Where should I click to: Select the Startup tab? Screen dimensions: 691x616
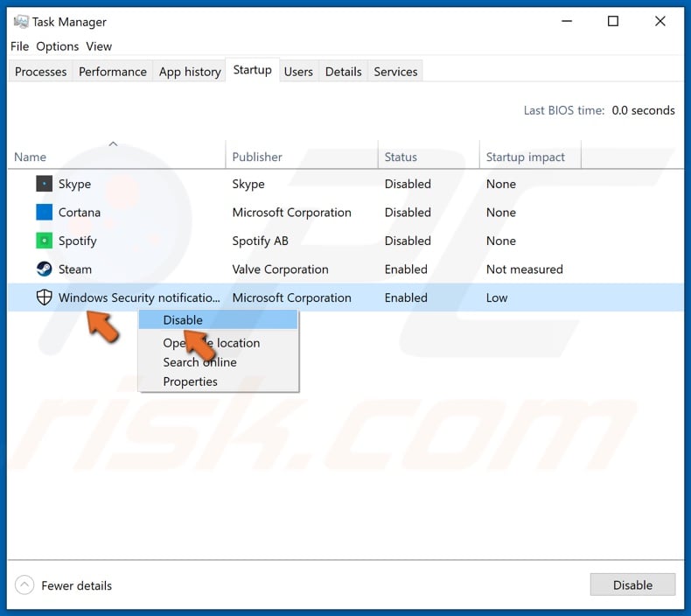pyautogui.click(x=253, y=70)
